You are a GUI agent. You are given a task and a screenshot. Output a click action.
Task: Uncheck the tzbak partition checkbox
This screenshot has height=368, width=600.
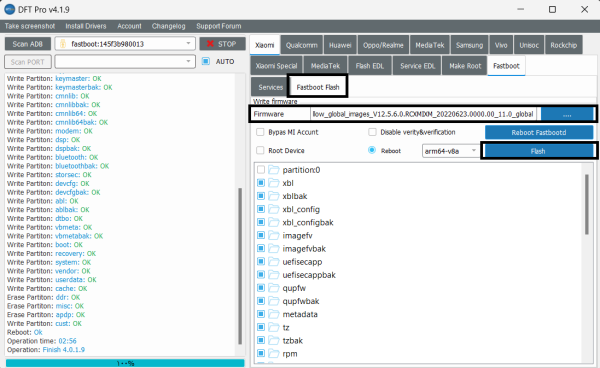[x=261, y=340]
